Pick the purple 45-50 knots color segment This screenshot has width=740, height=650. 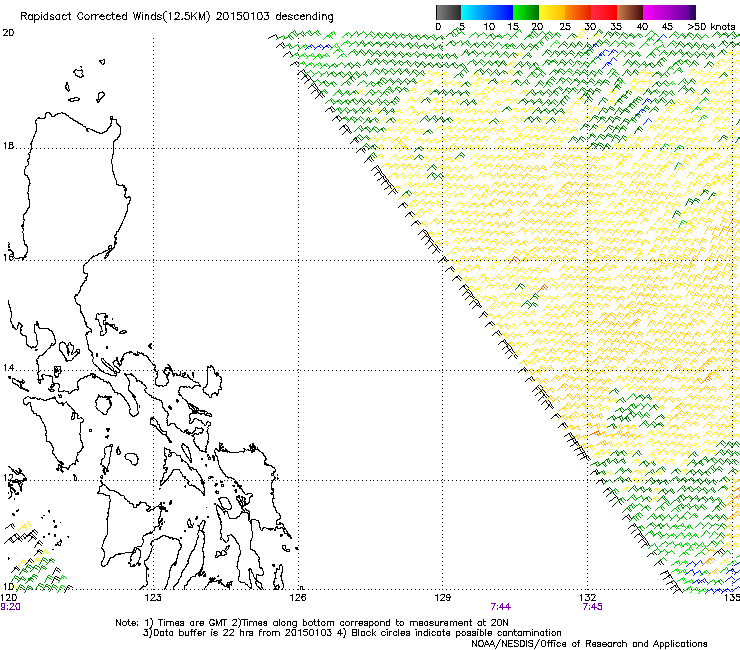[682, 12]
